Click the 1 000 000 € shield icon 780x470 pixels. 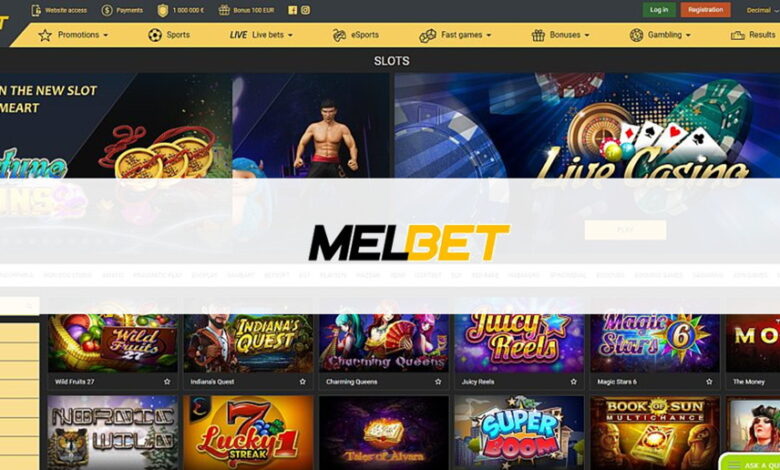[x=163, y=10]
